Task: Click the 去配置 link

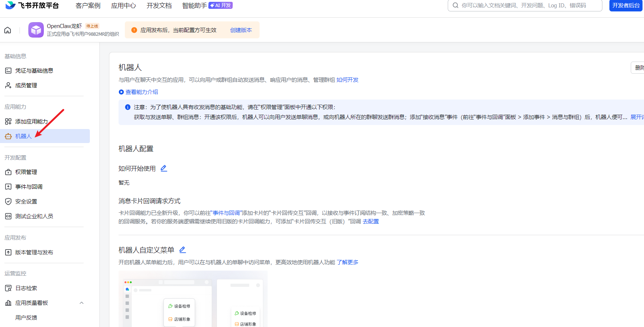Action: click(x=371, y=222)
